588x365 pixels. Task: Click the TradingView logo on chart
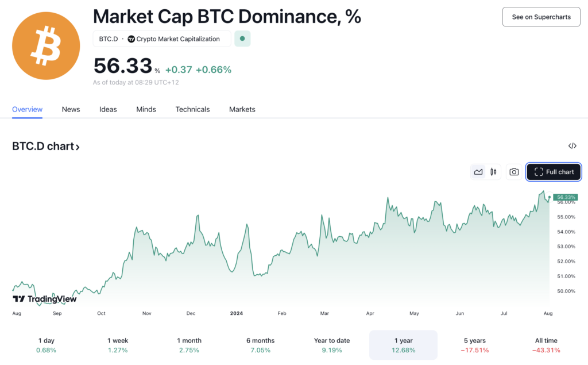[45, 299]
